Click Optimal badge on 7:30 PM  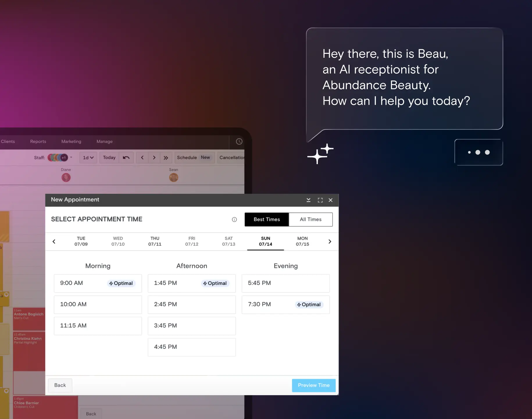309,304
